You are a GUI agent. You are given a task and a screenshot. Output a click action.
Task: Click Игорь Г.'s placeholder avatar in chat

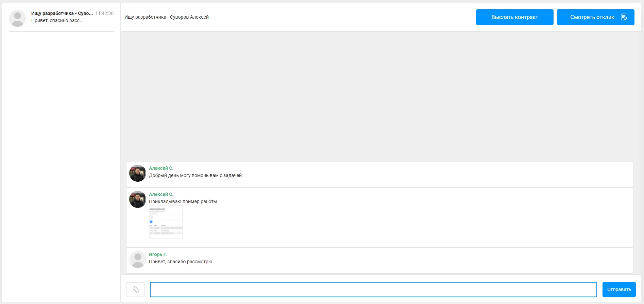(138, 260)
